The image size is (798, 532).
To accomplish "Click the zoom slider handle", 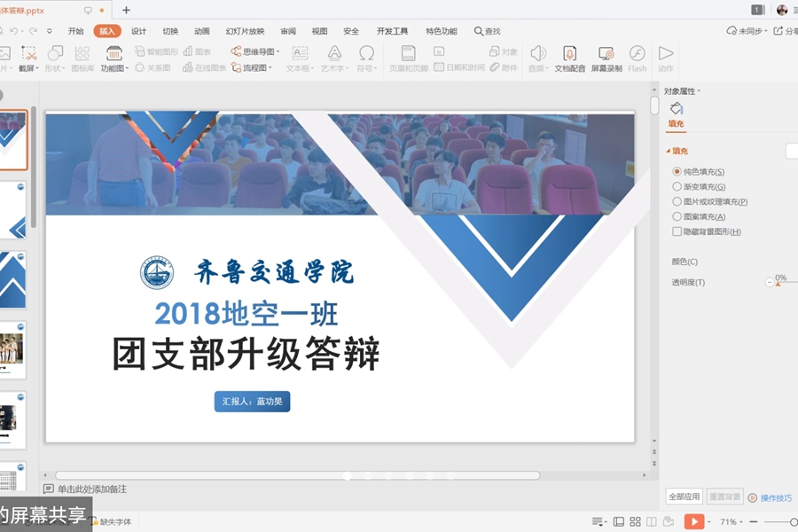I will point(794,522).
